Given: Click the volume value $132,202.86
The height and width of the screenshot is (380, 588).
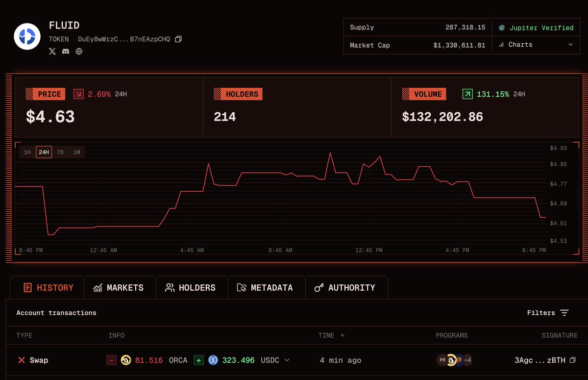Looking at the screenshot, I should click(x=442, y=117).
